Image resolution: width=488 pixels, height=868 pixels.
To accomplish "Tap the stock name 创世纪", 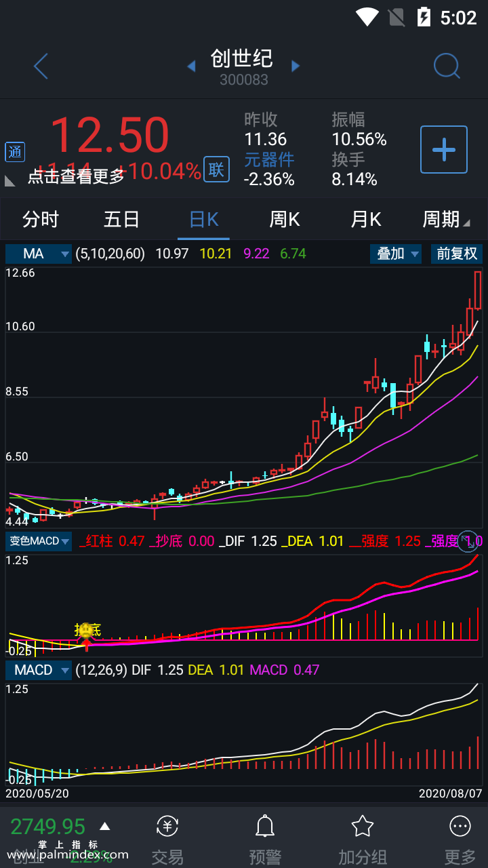I will pyautogui.click(x=242, y=58).
